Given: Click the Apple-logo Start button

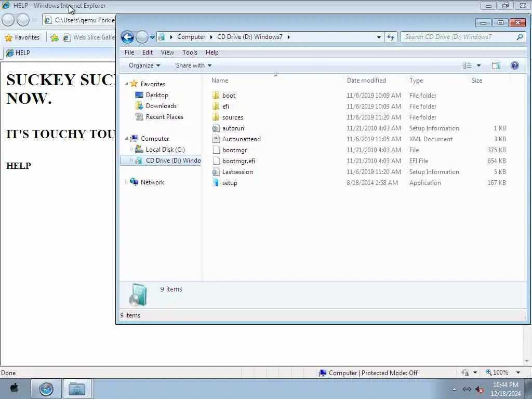Looking at the screenshot, I should [x=14, y=389].
